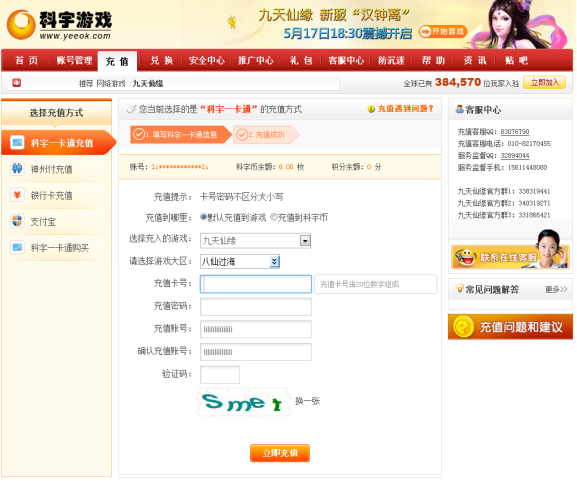The height and width of the screenshot is (481, 577).
Task: Click the checkmark icon of step 1
Action: point(139,134)
